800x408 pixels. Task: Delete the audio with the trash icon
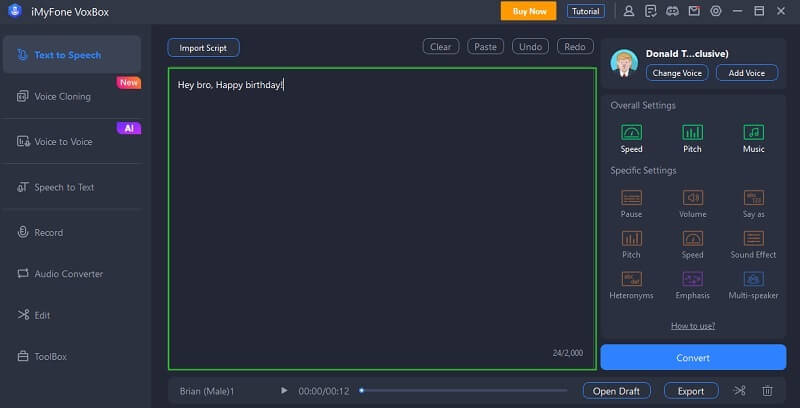767,391
